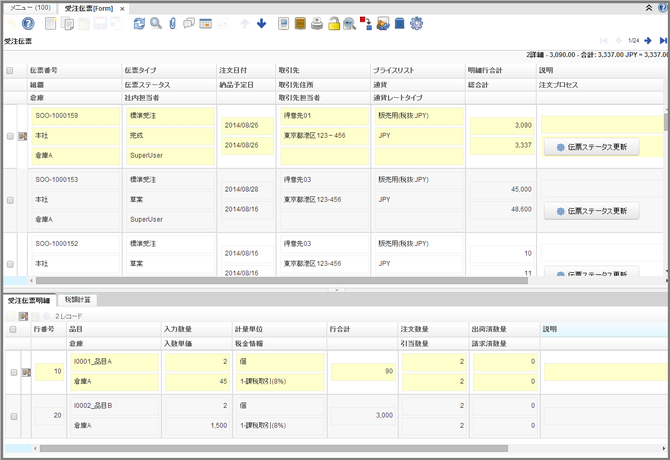Click the 得意先01 business partner field
Image resolution: width=670 pixels, height=460 pixels.
click(324, 116)
